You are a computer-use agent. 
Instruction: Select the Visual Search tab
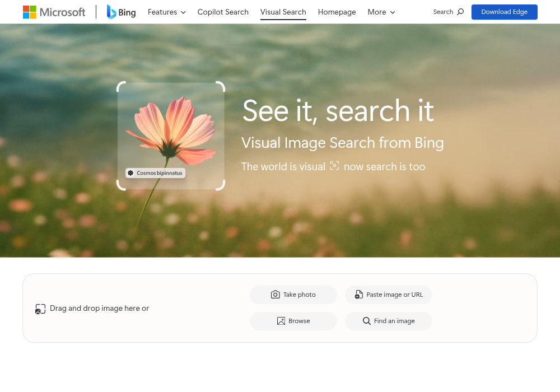click(283, 12)
